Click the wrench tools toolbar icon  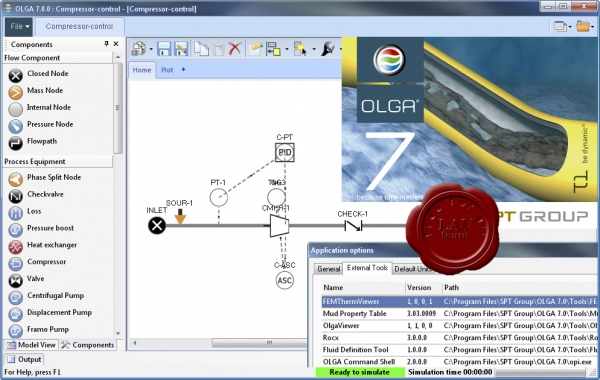328,49
